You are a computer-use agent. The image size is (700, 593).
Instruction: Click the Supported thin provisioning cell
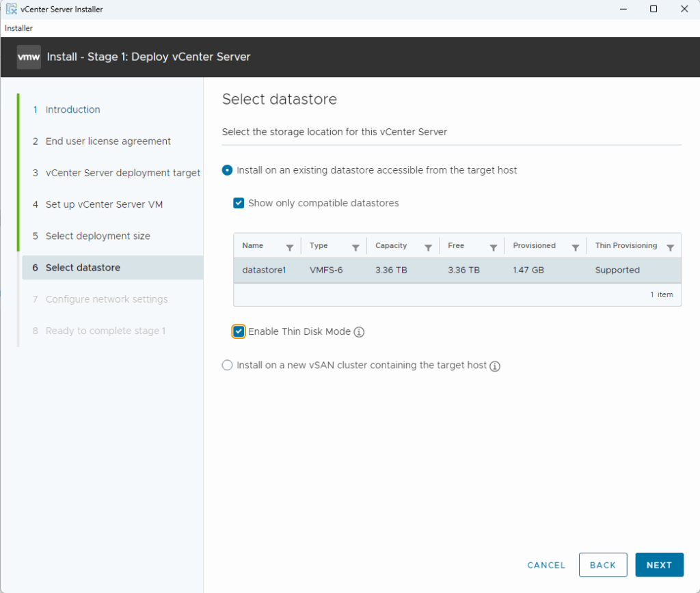click(x=617, y=271)
